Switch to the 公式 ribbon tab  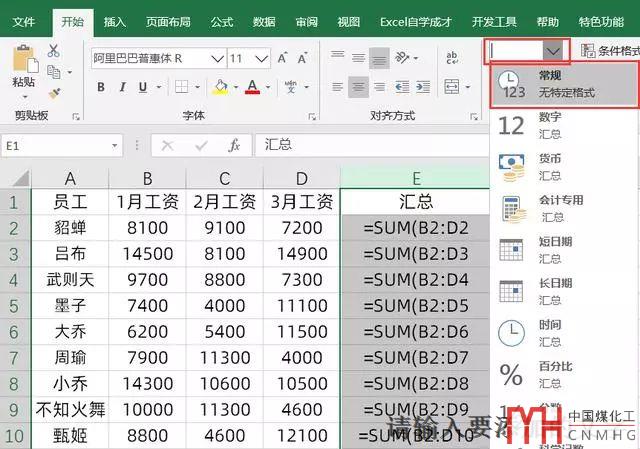point(221,21)
